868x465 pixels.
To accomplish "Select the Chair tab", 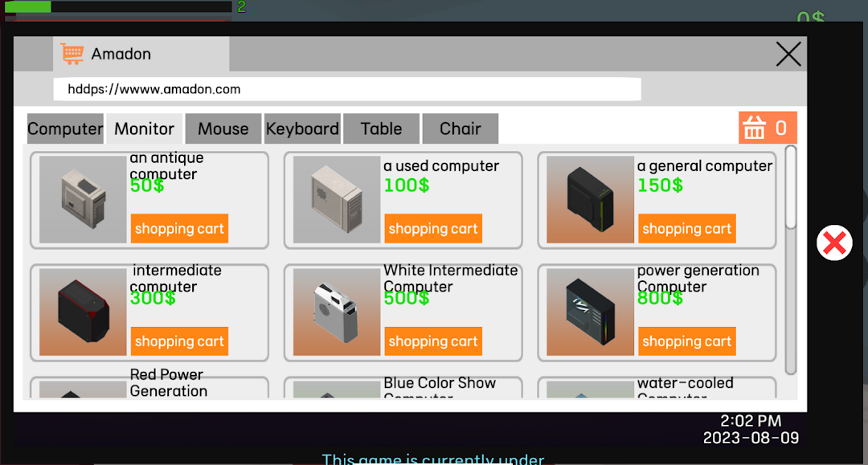I will point(460,128).
